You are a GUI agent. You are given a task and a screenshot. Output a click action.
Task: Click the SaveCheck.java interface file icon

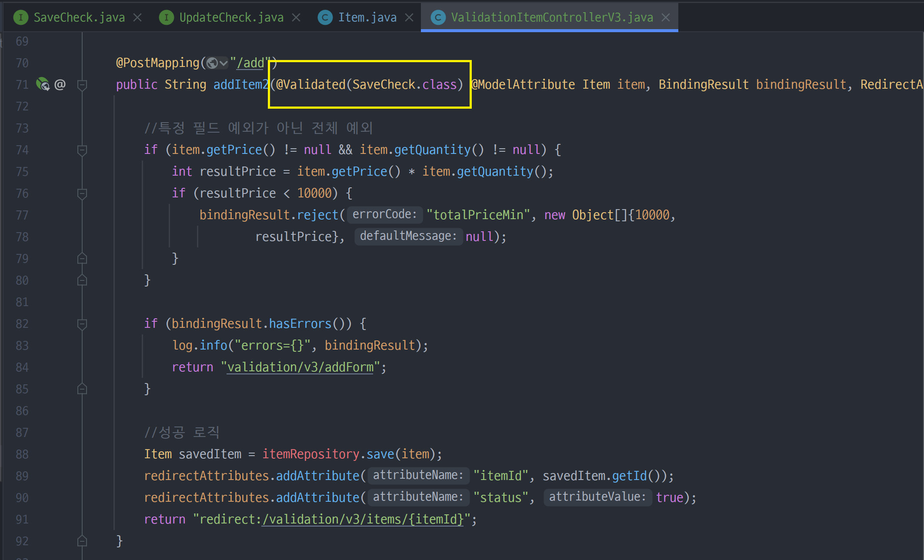point(20,17)
